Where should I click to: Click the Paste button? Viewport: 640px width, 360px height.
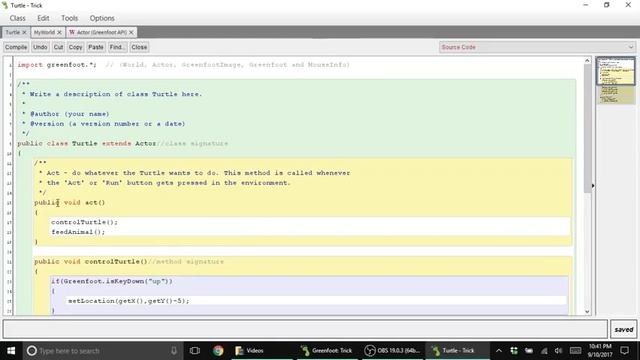(x=96, y=47)
